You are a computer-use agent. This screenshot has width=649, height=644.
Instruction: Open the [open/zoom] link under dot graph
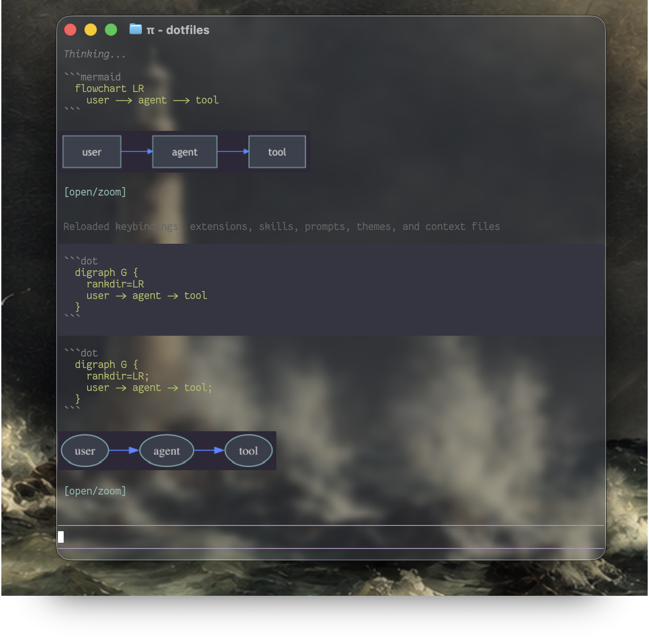[95, 491]
